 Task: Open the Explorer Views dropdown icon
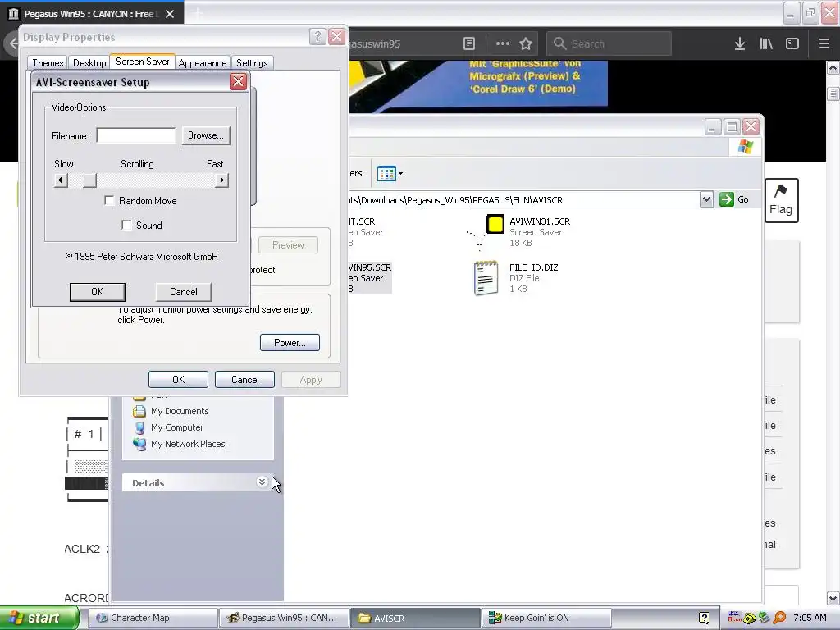pyautogui.click(x=390, y=174)
